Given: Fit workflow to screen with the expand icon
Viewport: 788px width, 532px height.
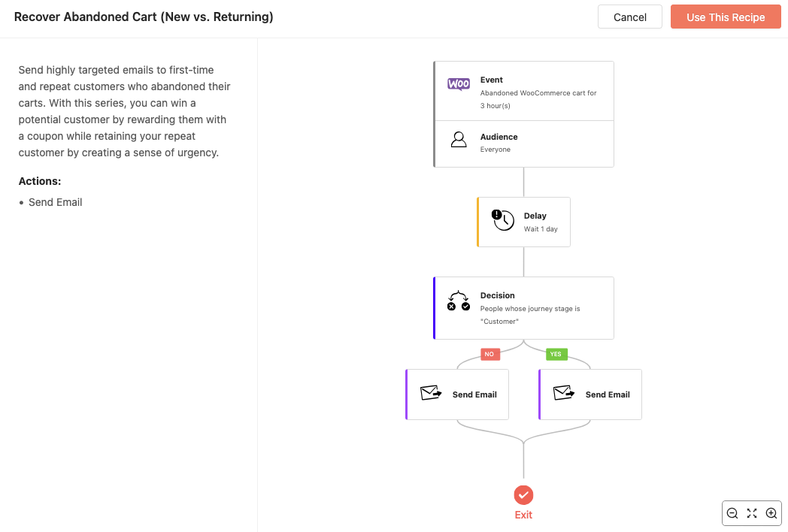Looking at the screenshot, I should 752,513.
